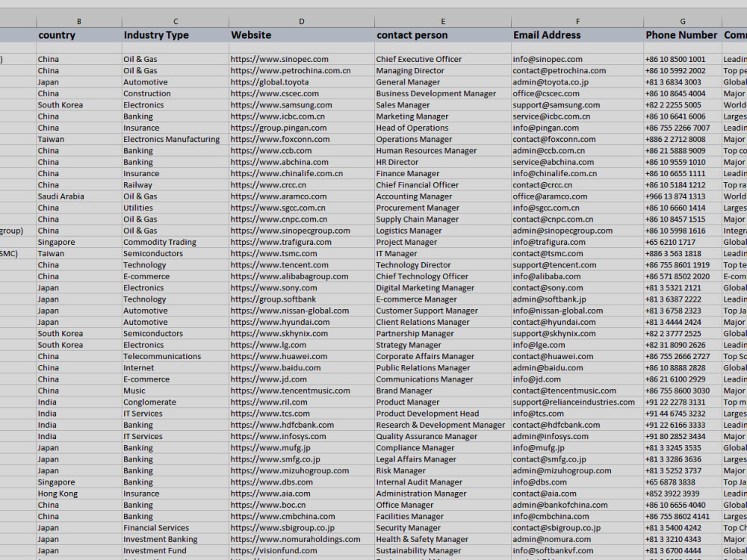The width and height of the screenshot is (747, 560).
Task: Select the 'Compliance Manager' cell
Action: (443, 447)
